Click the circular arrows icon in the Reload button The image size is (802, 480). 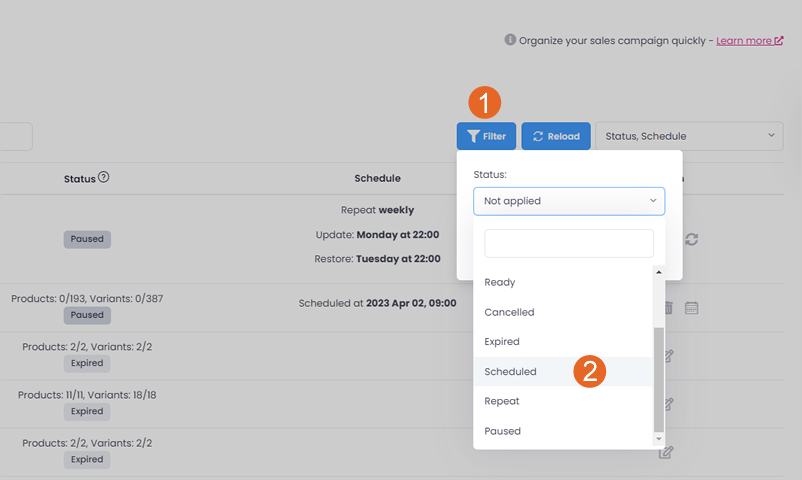538,136
